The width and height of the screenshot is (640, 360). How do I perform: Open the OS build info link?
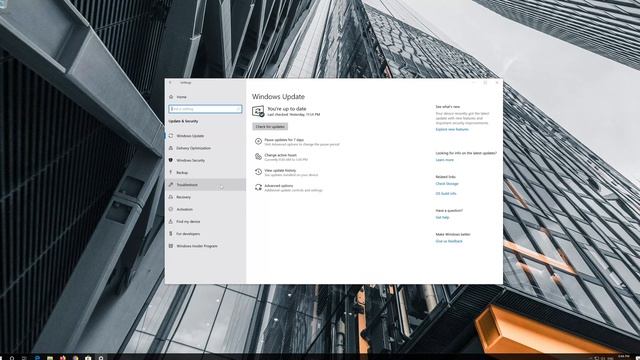point(446,193)
